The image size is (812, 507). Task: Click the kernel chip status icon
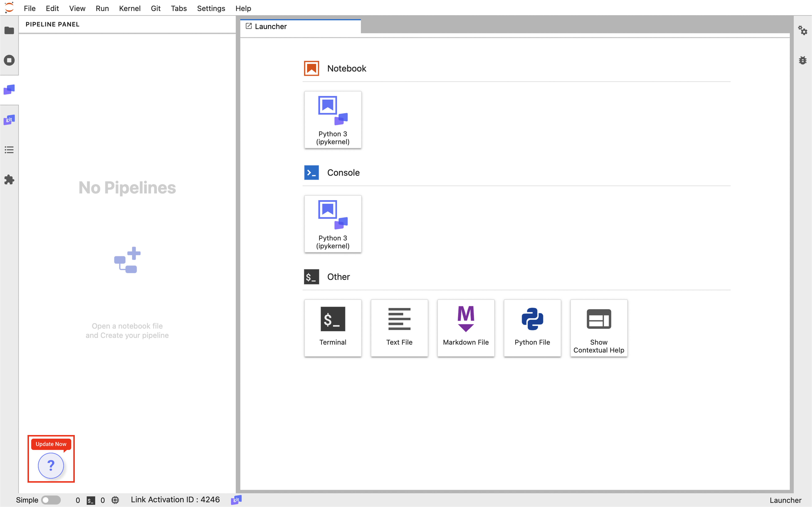[x=115, y=500]
